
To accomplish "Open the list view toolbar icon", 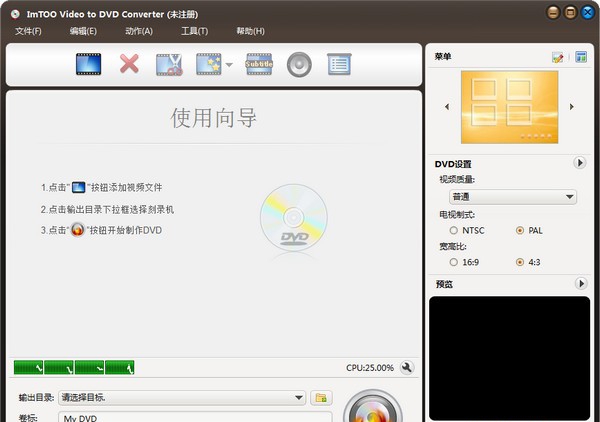I will tap(339, 64).
